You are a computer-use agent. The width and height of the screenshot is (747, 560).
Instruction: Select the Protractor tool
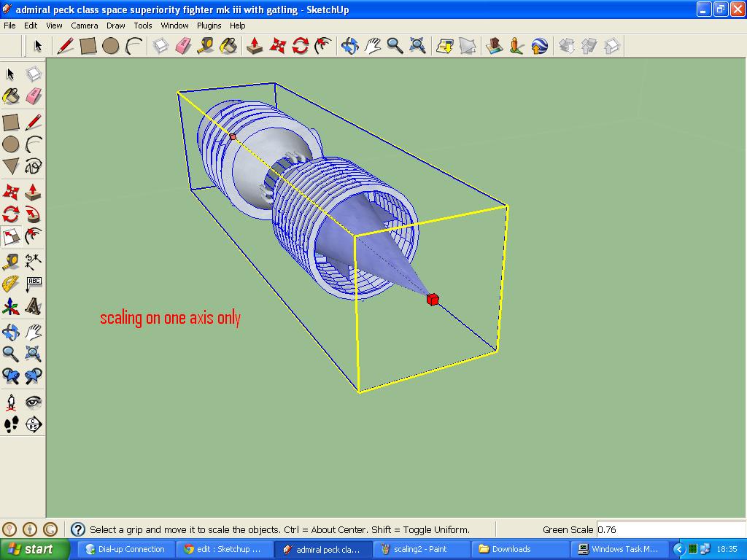click(10, 284)
